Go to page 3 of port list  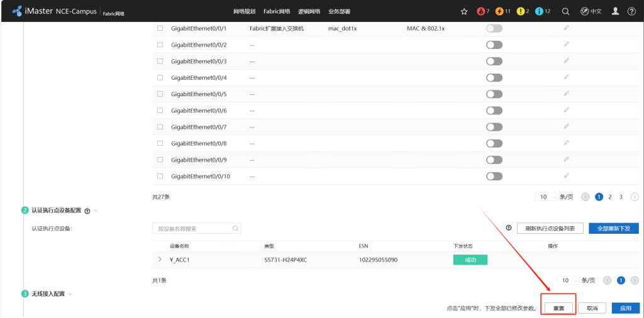click(621, 197)
